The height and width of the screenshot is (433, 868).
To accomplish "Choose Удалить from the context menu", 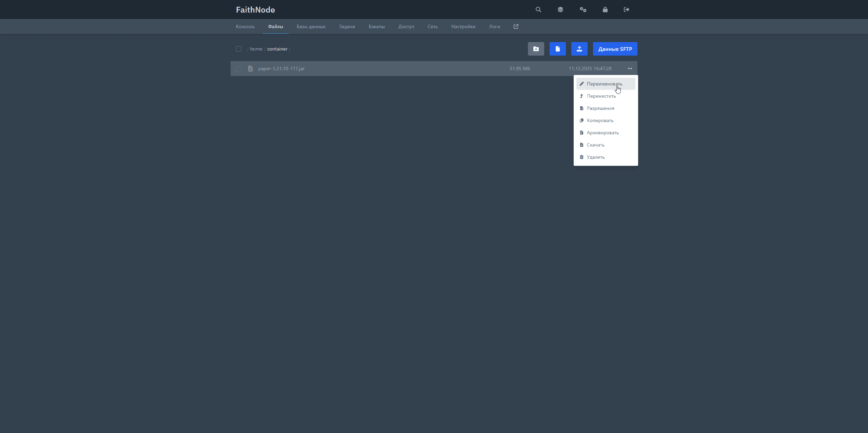I will [595, 157].
